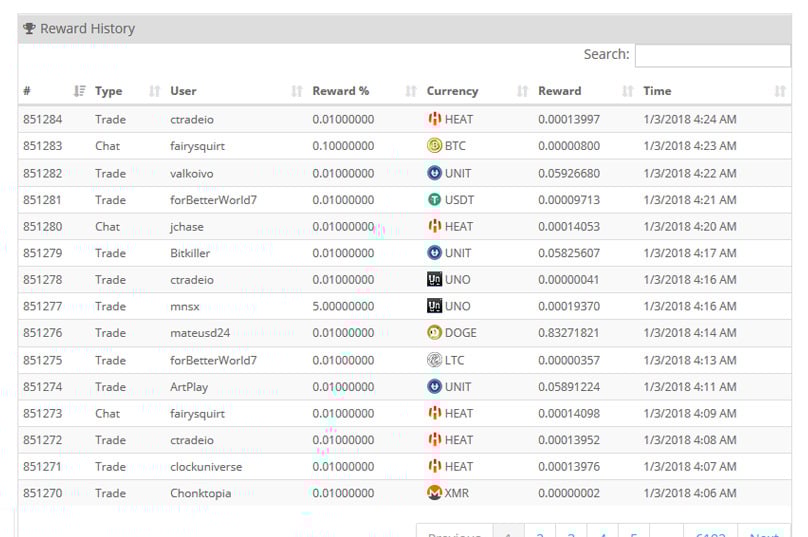Sort table by Type using its sort arrows

(154, 91)
